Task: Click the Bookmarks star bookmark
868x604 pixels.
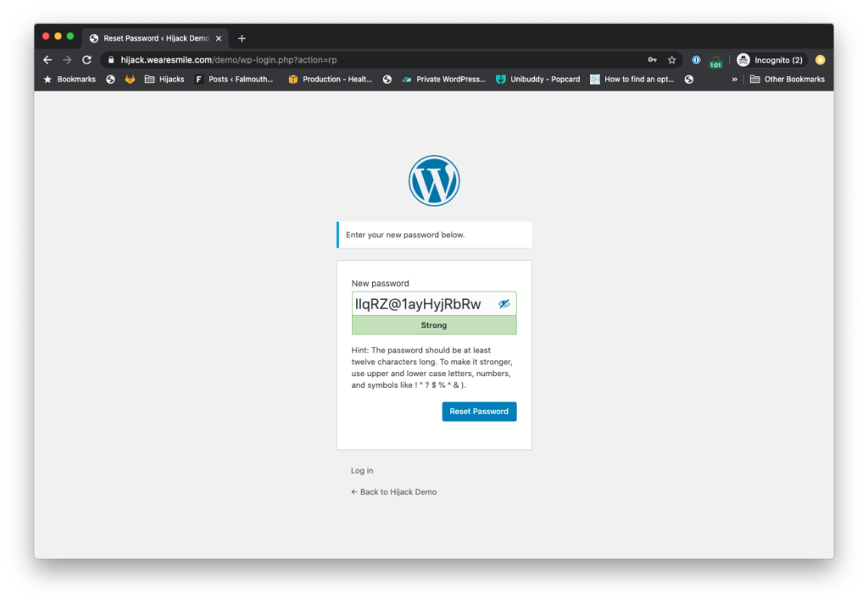Action: 70,79
